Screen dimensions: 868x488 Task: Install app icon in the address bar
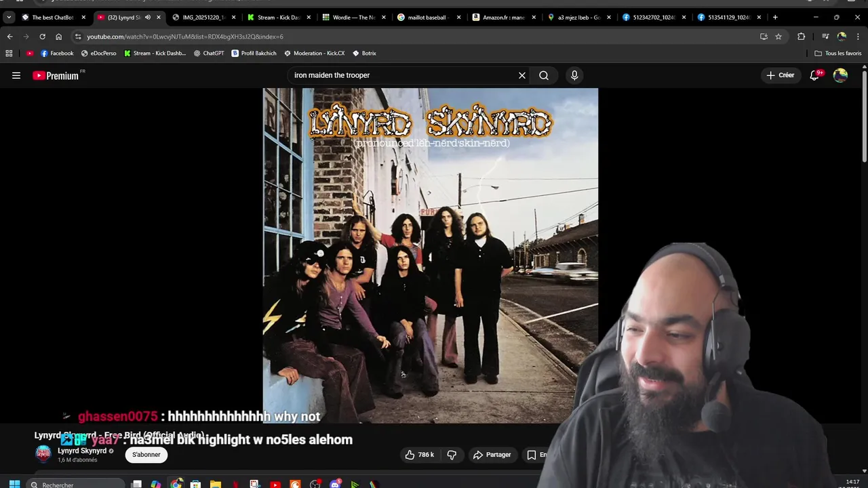[764, 37]
